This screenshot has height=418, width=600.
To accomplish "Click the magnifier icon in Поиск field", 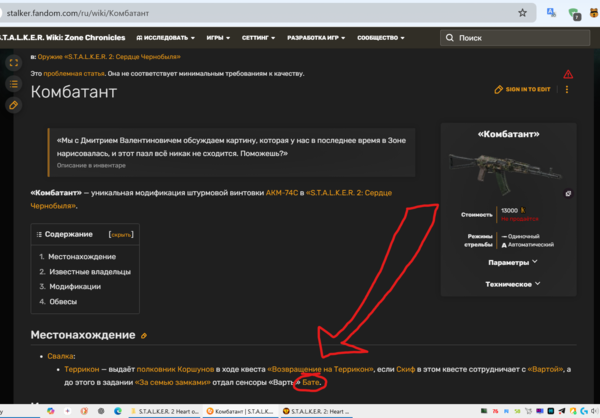I will (450, 38).
